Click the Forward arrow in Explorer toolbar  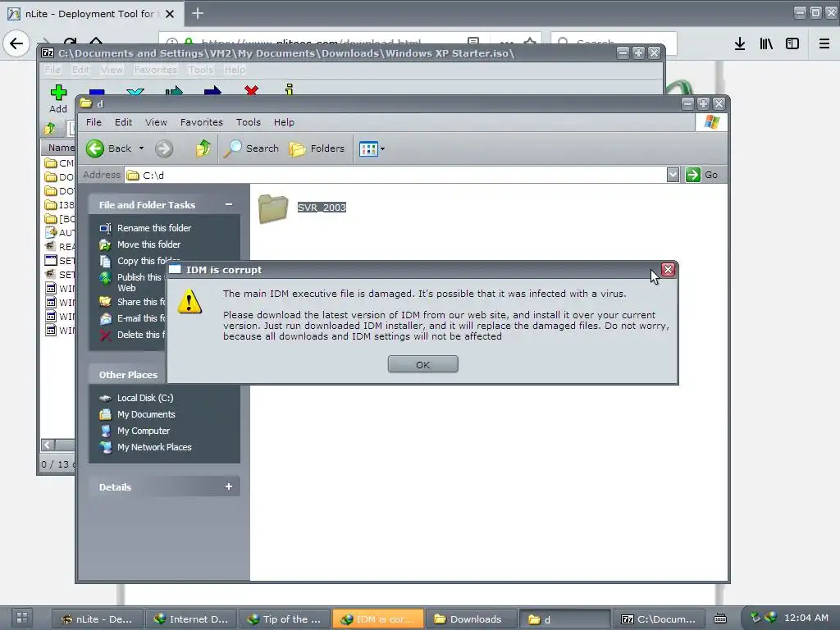point(164,148)
